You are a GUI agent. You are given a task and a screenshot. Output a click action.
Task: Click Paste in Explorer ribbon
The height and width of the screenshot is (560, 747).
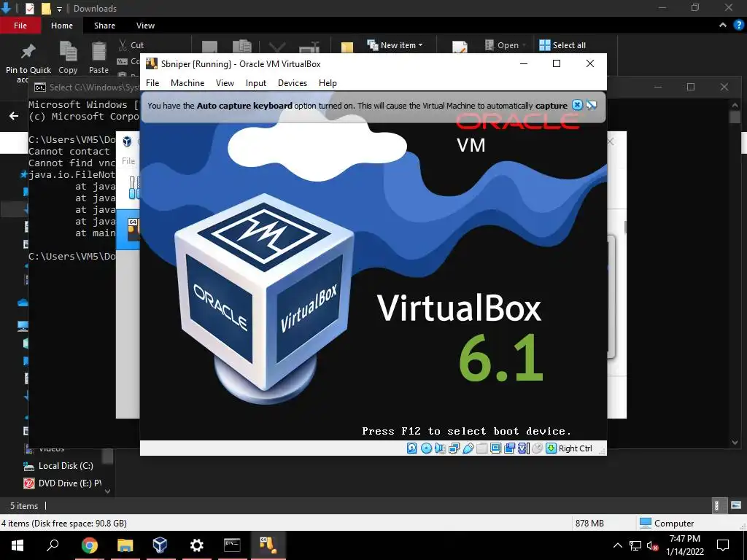coord(98,57)
